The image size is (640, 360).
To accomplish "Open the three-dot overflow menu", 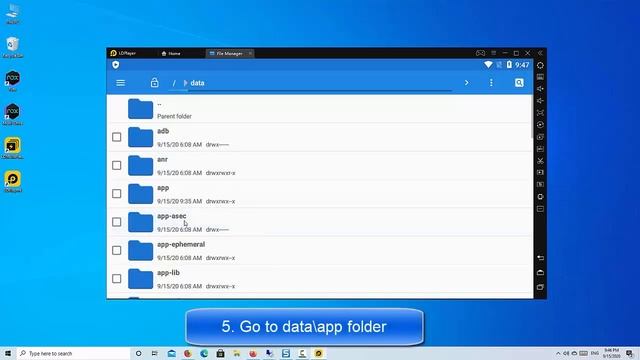I will pos(491,83).
